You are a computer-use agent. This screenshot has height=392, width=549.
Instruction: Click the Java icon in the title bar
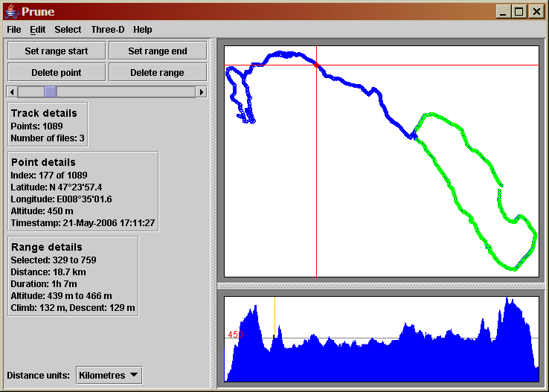point(11,11)
